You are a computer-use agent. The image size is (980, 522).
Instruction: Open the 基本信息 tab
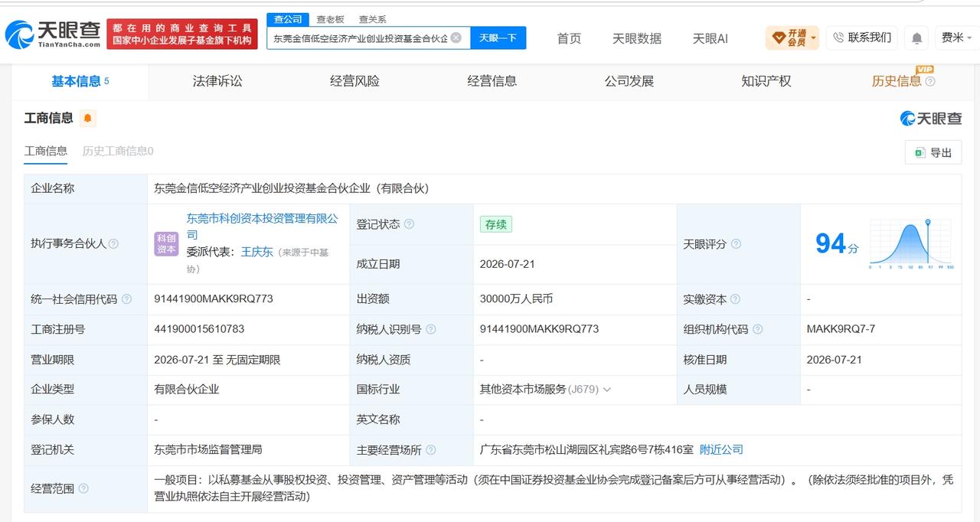80,81
